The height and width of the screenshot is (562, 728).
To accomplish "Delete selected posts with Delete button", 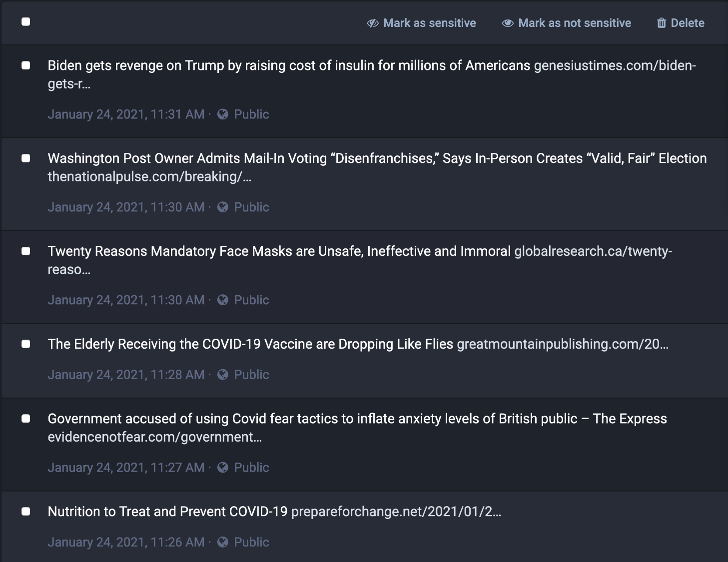I will click(681, 23).
